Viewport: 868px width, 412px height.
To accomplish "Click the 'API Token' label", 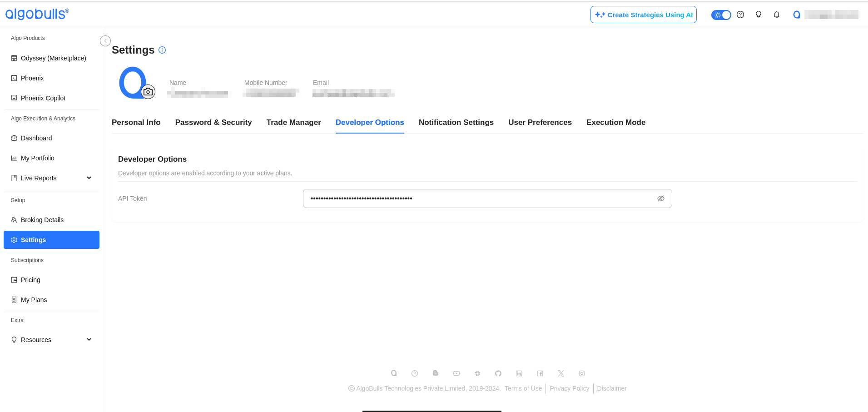I will [x=133, y=199].
